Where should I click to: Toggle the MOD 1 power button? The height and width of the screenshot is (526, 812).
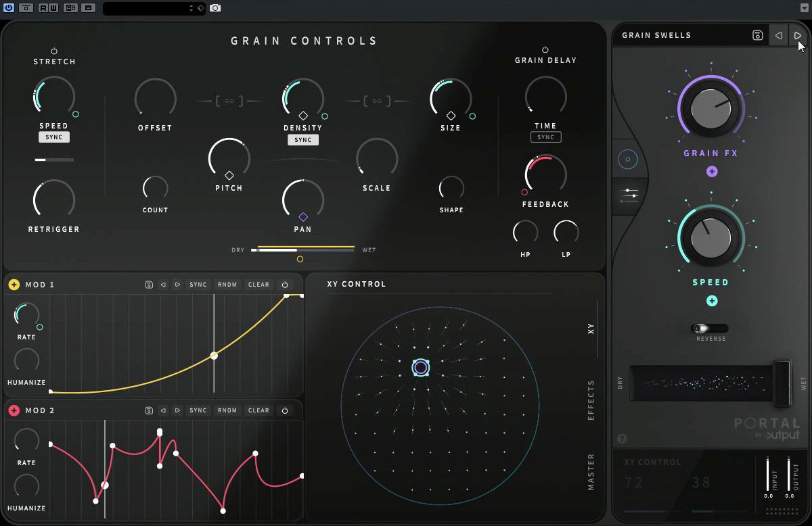click(x=285, y=285)
